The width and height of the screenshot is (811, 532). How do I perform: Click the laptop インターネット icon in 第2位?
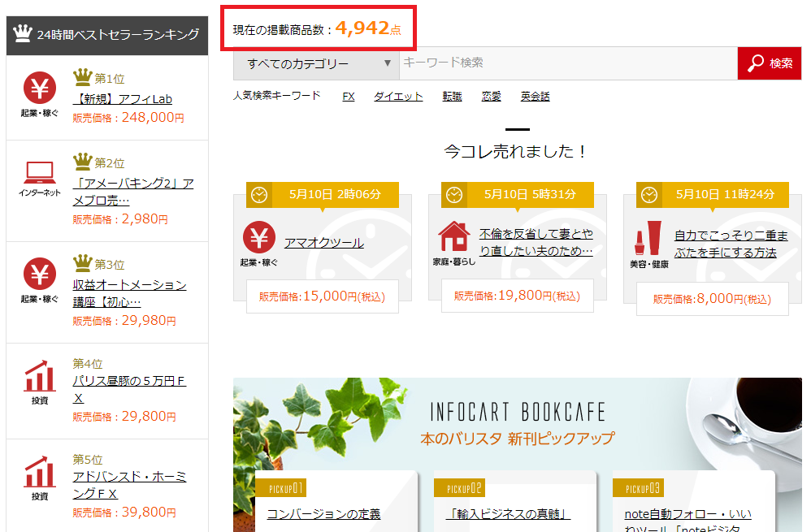pyautogui.click(x=40, y=173)
